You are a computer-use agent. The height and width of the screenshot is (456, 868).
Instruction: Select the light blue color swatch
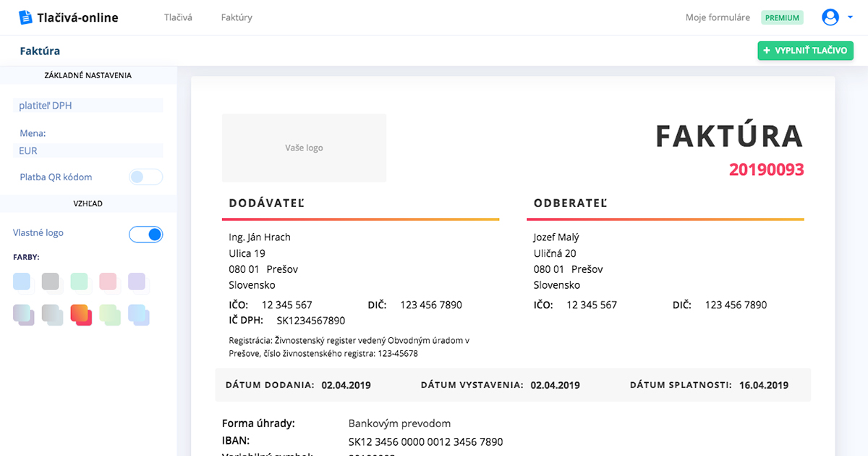pyautogui.click(x=21, y=282)
